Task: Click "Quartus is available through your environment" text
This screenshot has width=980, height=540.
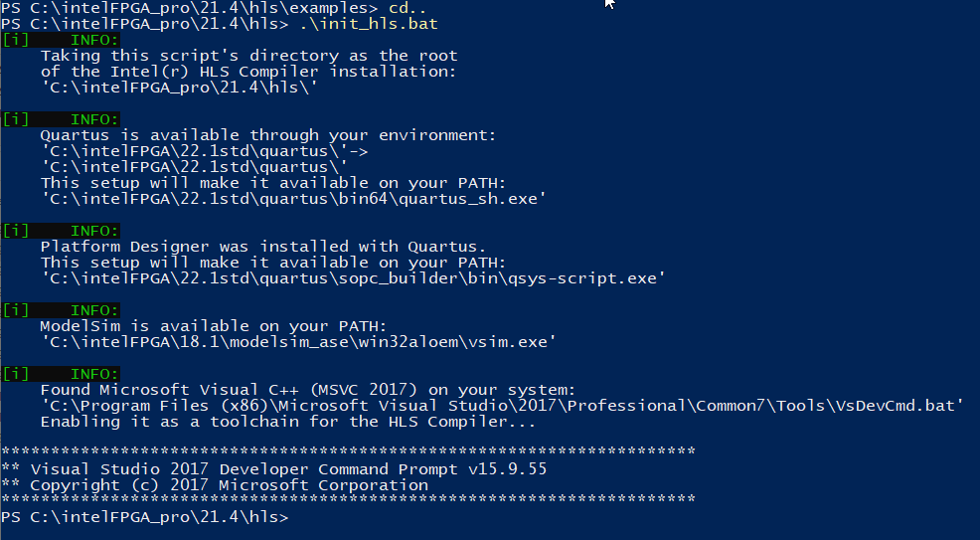Action: [267, 135]
